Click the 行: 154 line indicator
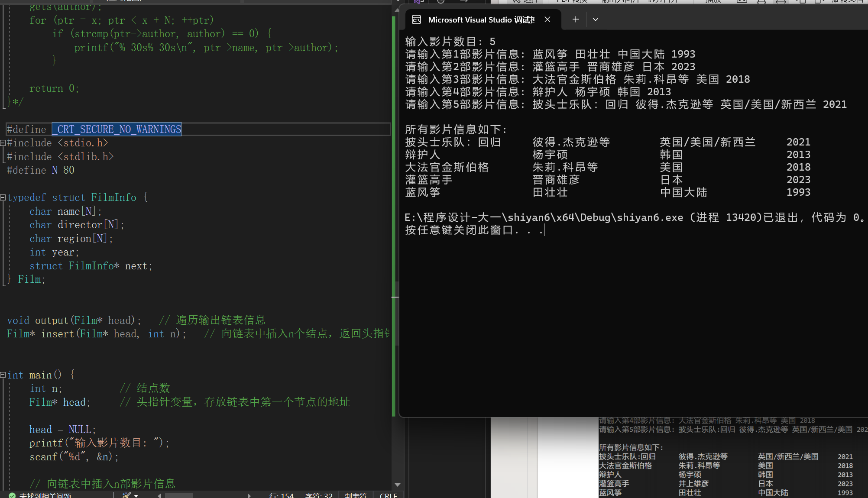The height and width of the screenshot is (498, 868). pos(281,495)
